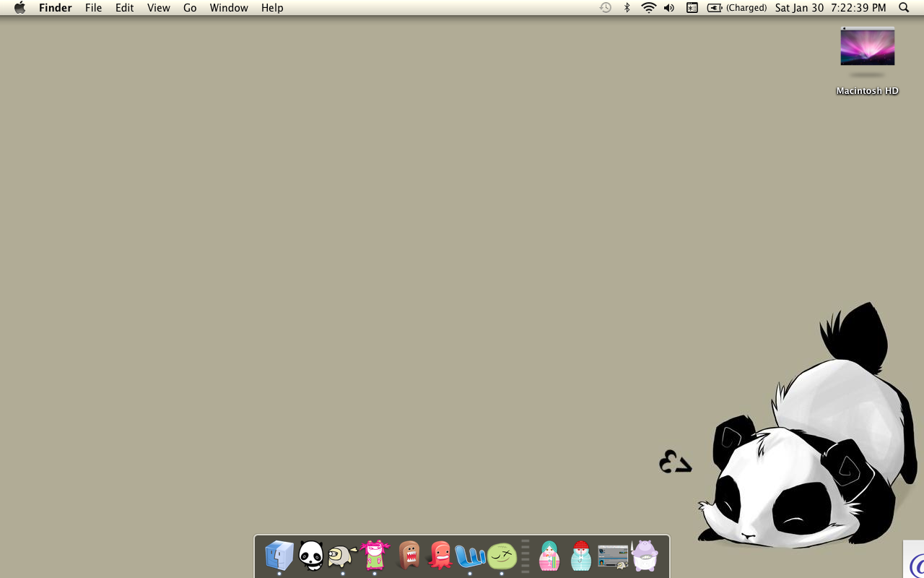Launch Microsoft Word from the Dock

click(x=470, y=556)
